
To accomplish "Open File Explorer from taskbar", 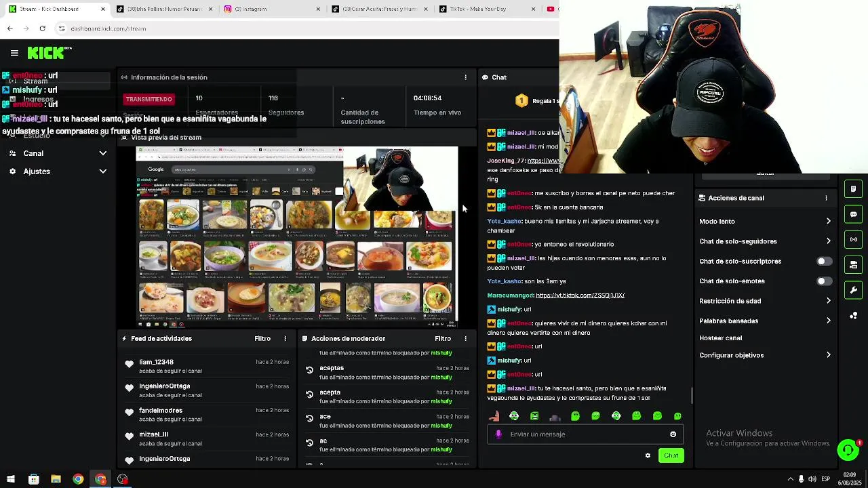I will [56, 479].
